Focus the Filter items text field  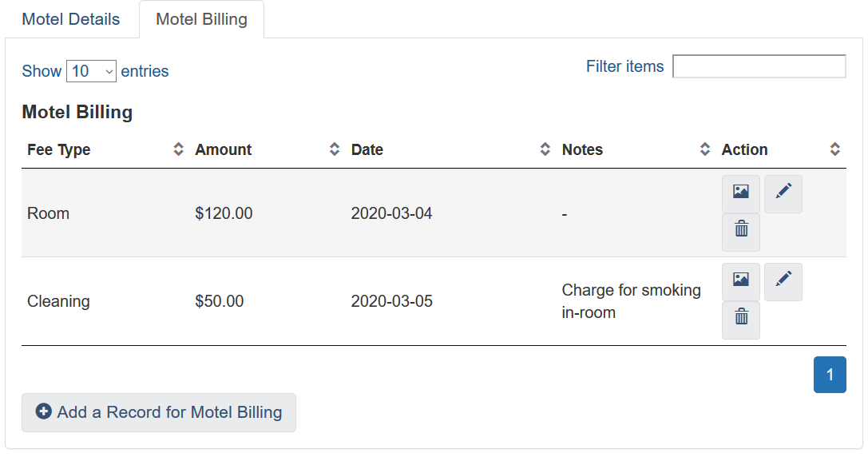pos(759,66)
